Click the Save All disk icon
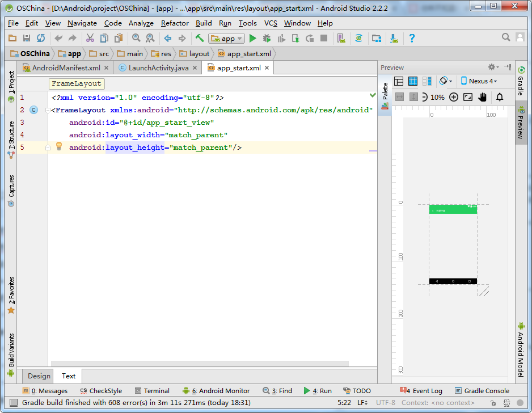The height and width of the screenshot is (413, 532). [26, 38]
